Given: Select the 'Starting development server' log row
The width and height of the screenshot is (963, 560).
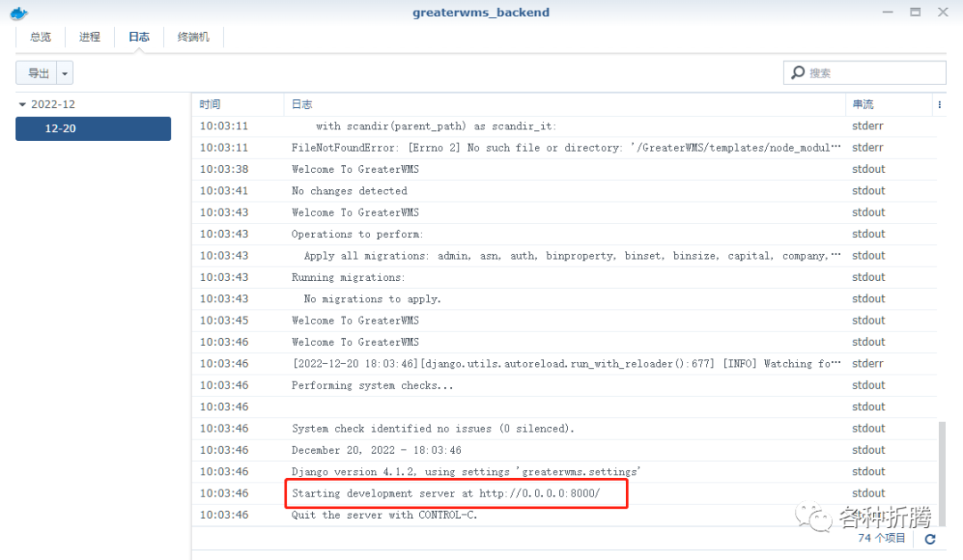Looking at the screenshot, I should tap(564, 493).
